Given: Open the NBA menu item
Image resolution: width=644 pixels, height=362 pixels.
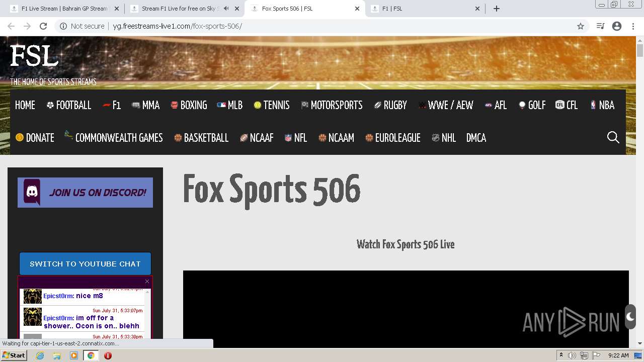Looking at the screenshot, I should click(602, 105).
